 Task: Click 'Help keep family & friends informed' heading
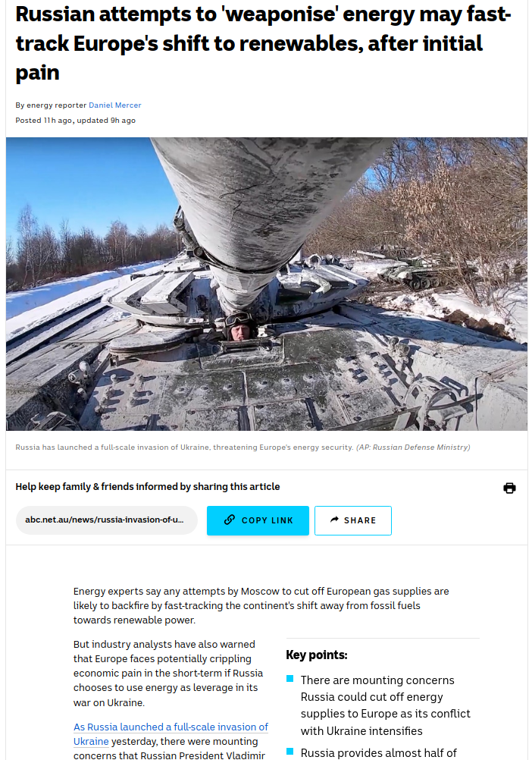click(x=148, y=487)
